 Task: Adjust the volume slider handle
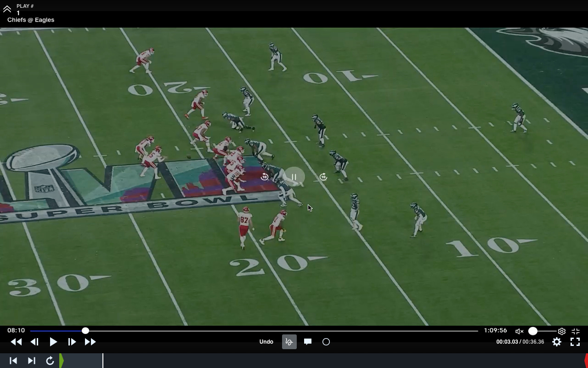pos(533,331)
